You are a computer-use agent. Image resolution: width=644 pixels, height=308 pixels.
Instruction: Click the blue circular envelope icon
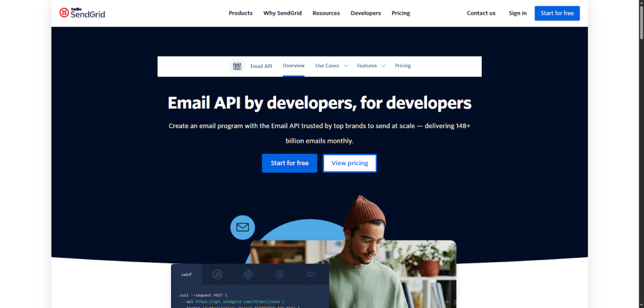click(242, 227)
